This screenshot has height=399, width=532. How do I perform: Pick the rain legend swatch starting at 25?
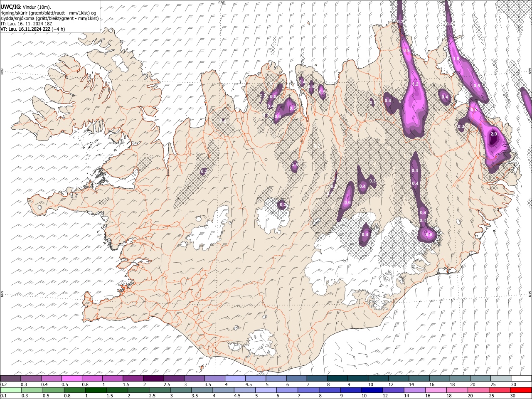tap(500, 390)
